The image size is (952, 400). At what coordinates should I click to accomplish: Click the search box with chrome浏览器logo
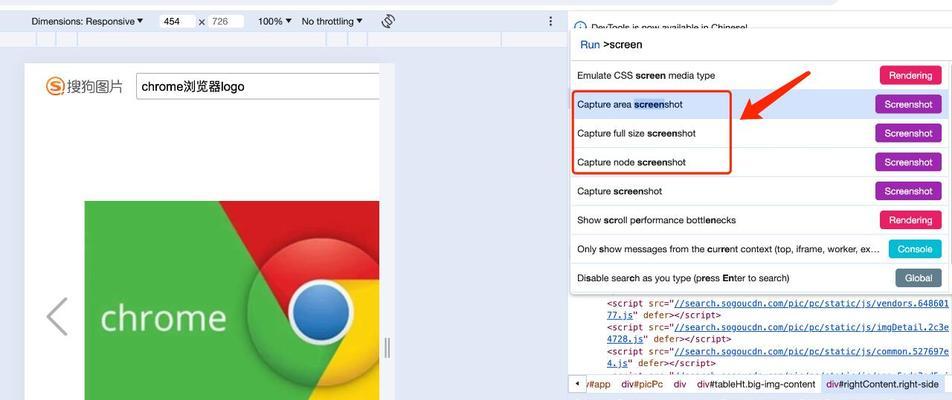(257, 86)
